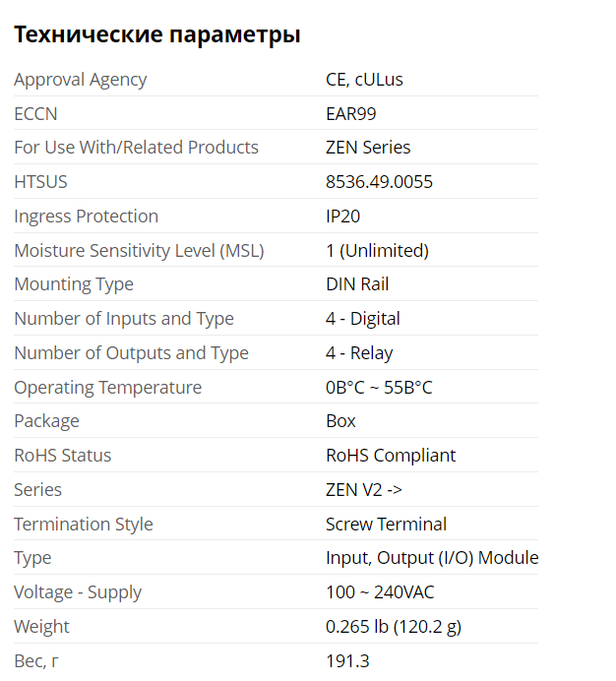Select the "Box" package value

click(340, 421)
